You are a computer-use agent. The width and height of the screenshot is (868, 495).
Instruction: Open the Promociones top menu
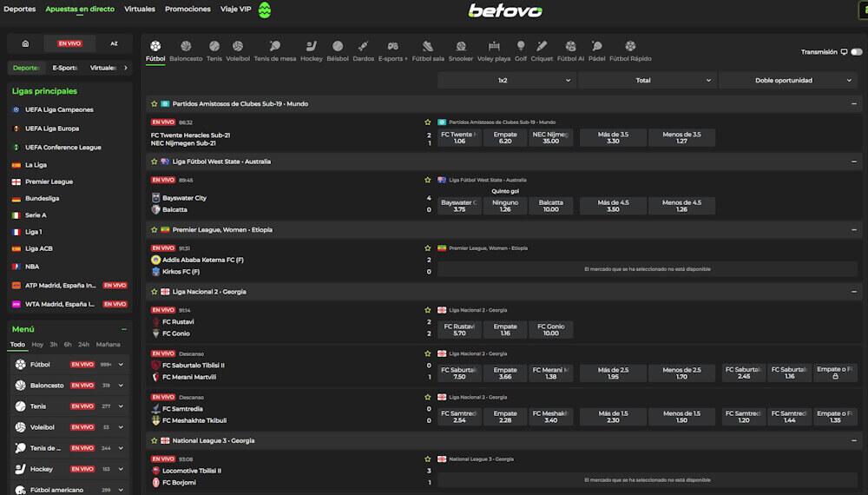pyautogui.click(x=187, y=9)
